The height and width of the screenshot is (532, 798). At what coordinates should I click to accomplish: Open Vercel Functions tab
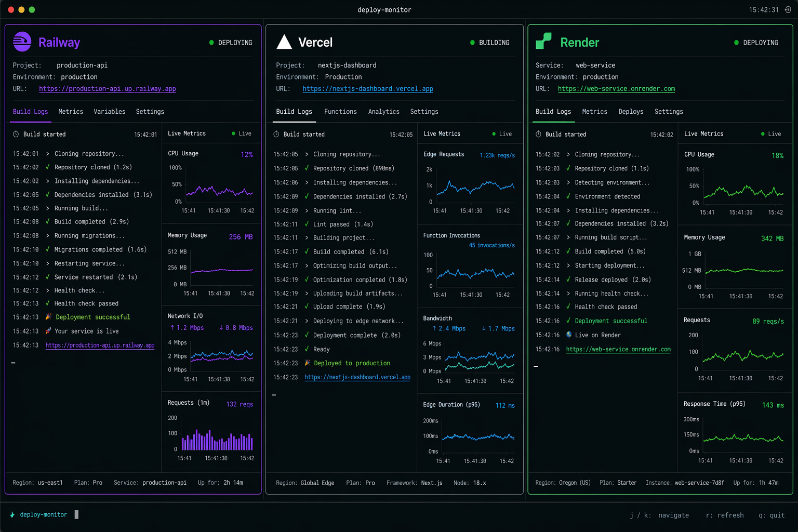tap(340, 111)
